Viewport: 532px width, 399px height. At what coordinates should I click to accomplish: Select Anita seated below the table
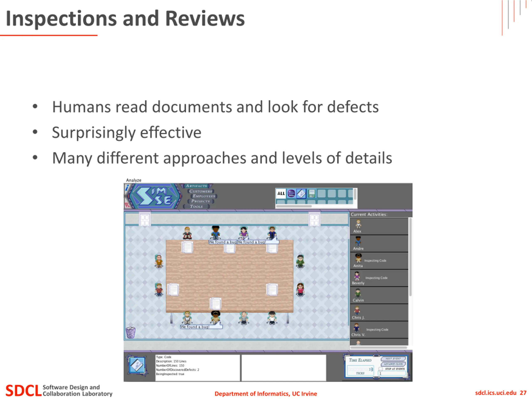click(216, 318)
